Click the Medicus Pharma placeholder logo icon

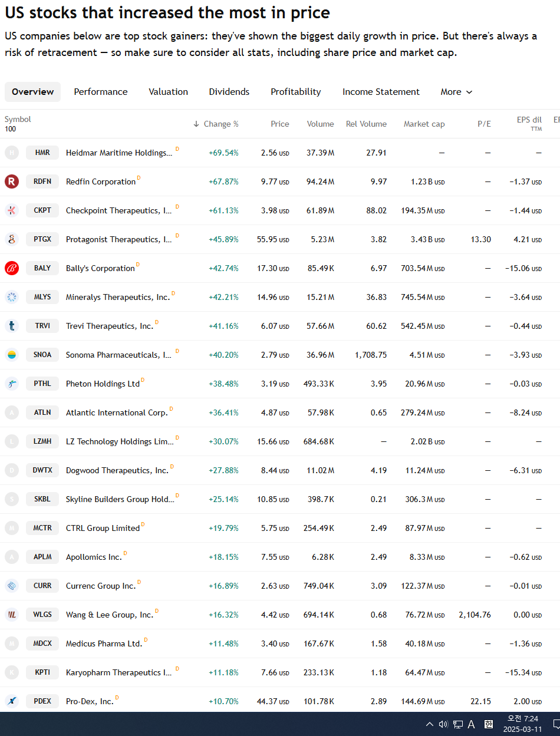pos(12,643)
